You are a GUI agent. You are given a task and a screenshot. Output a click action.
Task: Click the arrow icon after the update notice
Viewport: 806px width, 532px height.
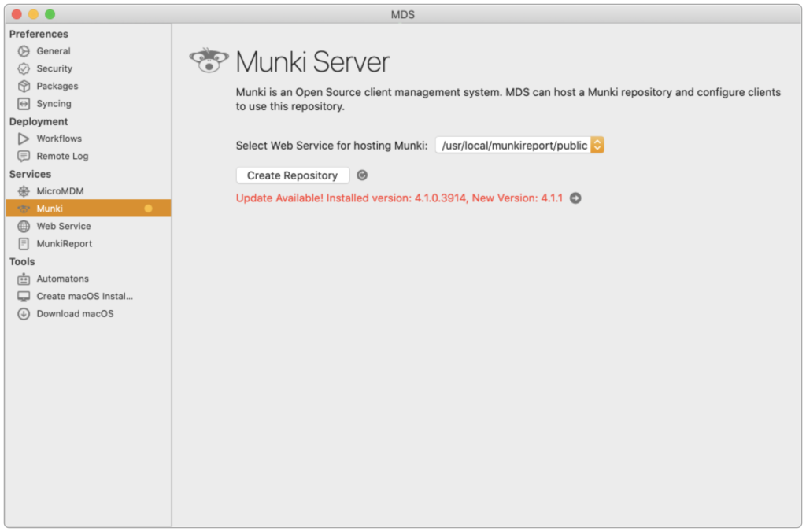click(x=575, y=198)
